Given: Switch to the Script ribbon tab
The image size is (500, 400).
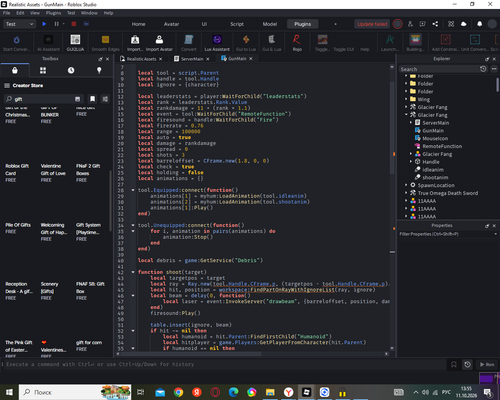Looking at the screenshot, I should tap(237, 24).
